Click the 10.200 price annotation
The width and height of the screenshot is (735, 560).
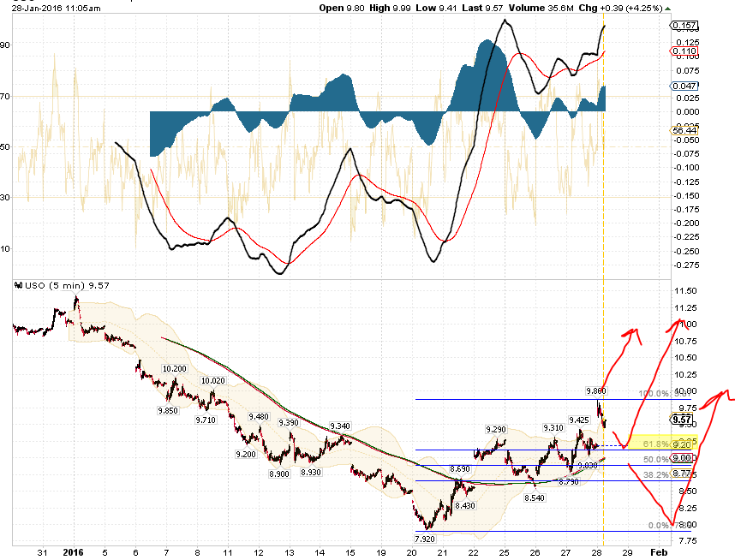pos(175,369)
